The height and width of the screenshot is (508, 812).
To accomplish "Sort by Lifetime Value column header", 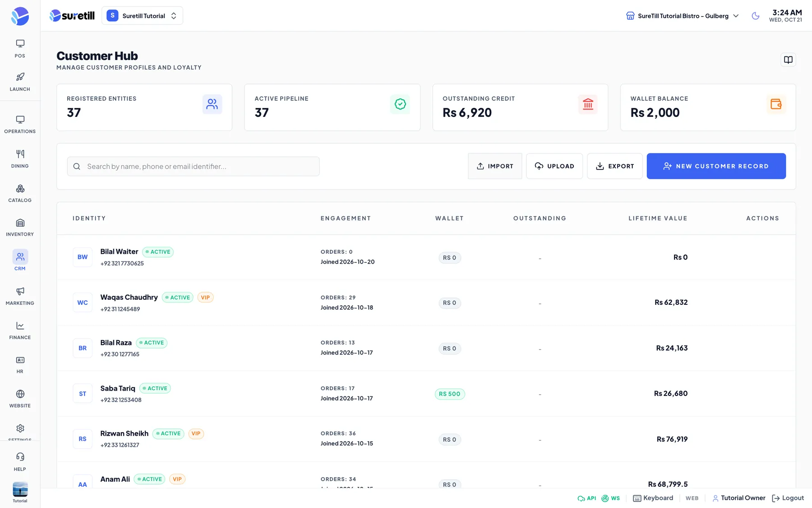I will tap(658, 218).
